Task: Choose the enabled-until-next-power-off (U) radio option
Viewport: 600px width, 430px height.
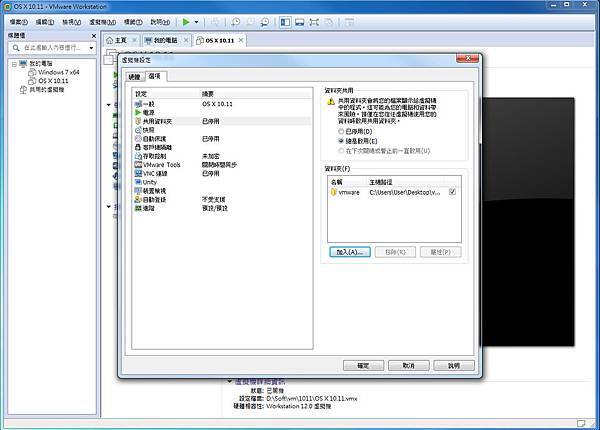Action: [341, 151]
